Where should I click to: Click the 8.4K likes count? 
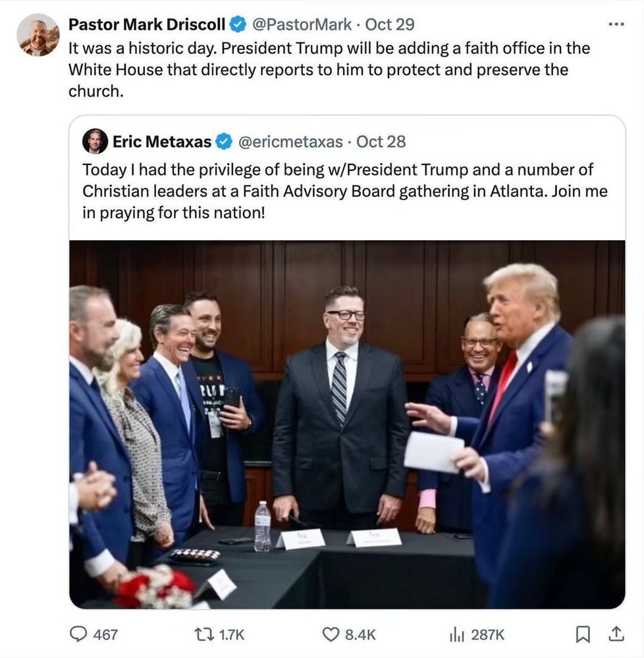click(x=359, y=634)
